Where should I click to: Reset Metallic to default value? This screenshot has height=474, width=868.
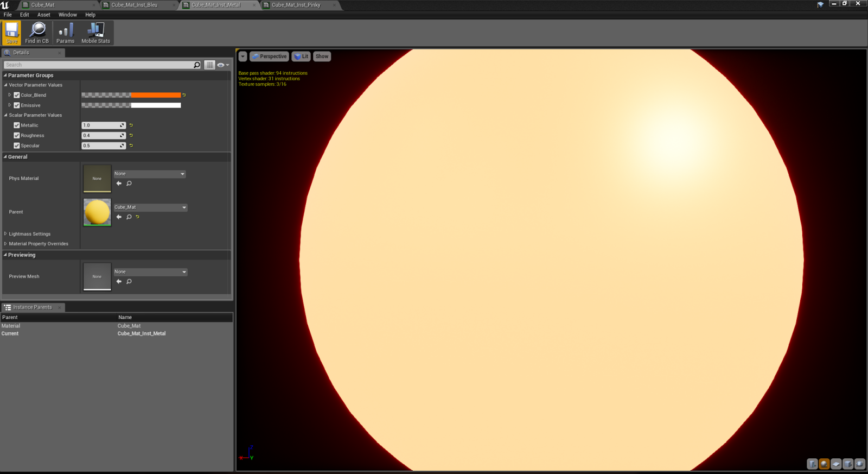point(131,125)
